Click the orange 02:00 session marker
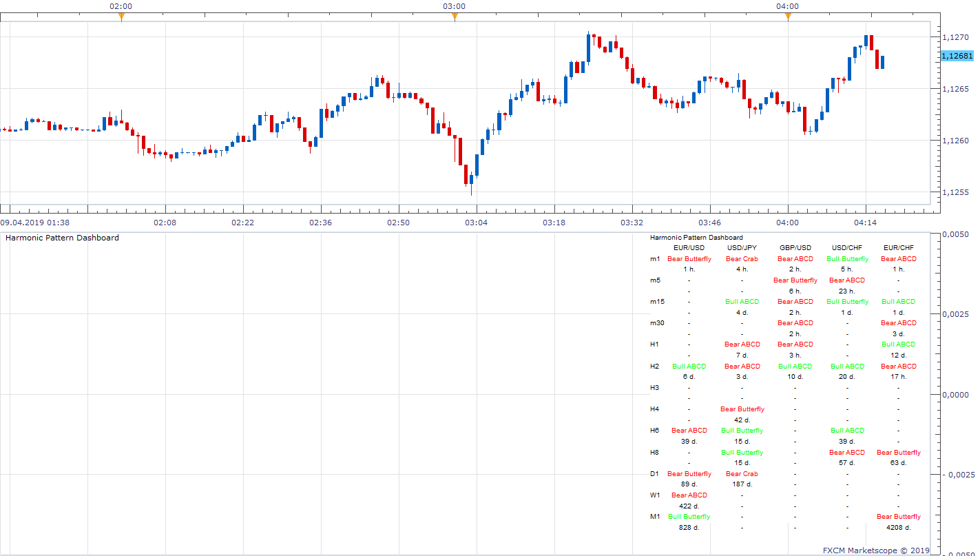Image resolution: width=980 pixels, height=556 pixels. [121, 17]
